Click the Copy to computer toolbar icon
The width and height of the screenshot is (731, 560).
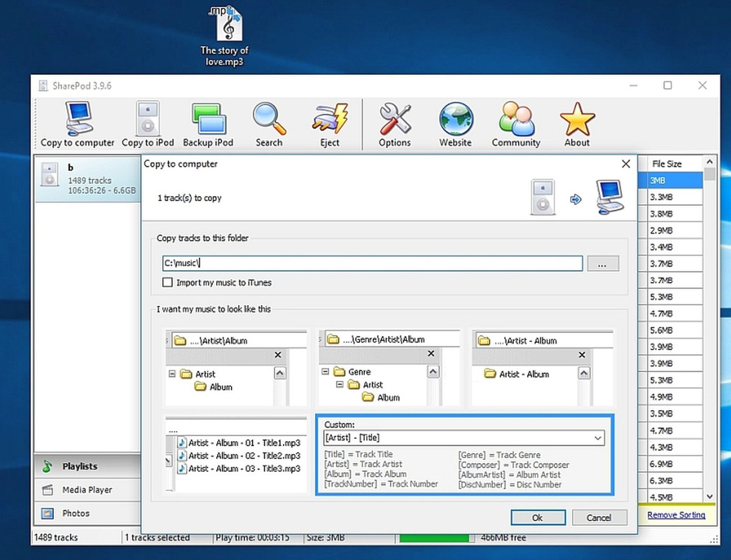click(x=78, y=125)
